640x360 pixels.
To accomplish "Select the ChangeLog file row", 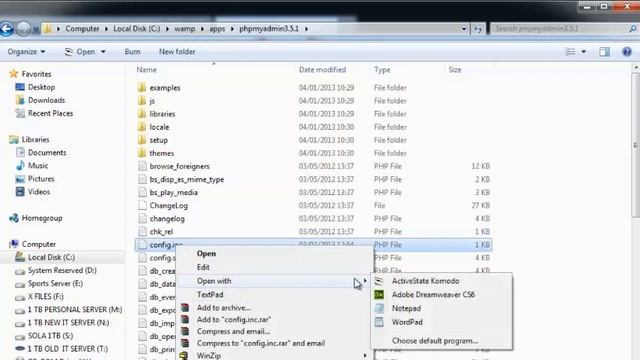I will (313, 205).
